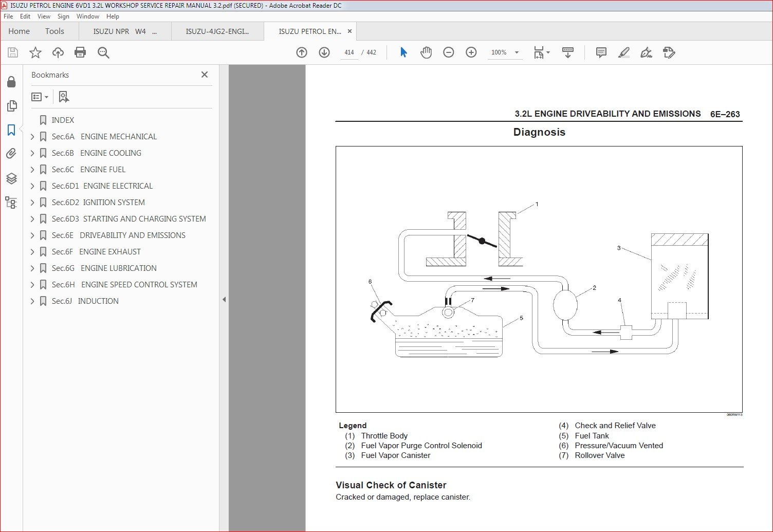Image resolution: width=773 pixels, height=532 pixels.
Task: Click the find bookmark icon
Action: [64, 97]
